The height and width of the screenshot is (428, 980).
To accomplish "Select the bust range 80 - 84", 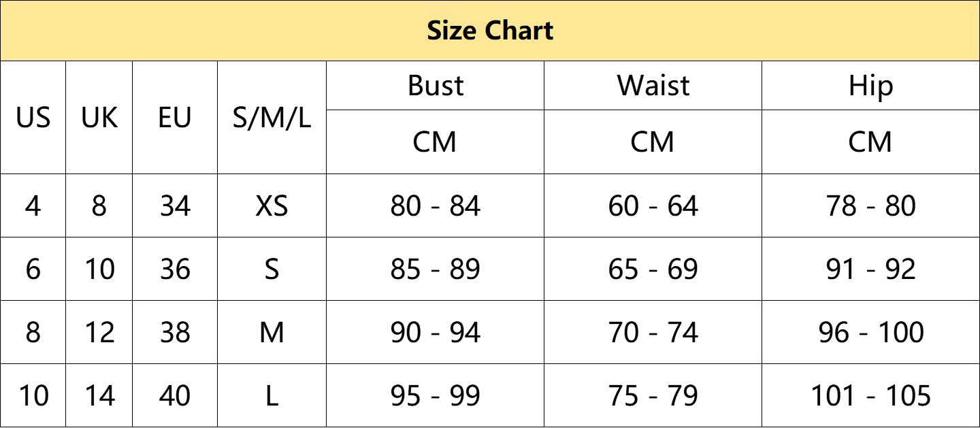I will [436, 205].
